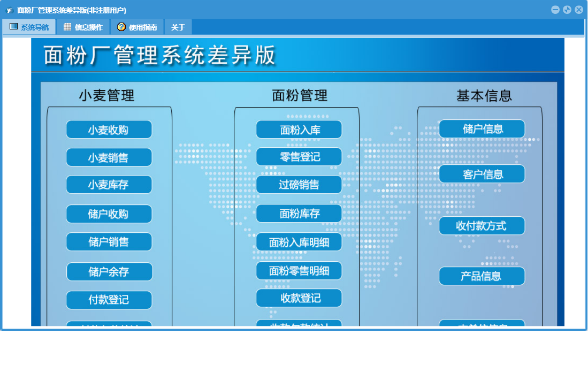This screenshot has width=588, height=387.
Task: Click the 收款登记 button
Action: [x=299, y=298]
